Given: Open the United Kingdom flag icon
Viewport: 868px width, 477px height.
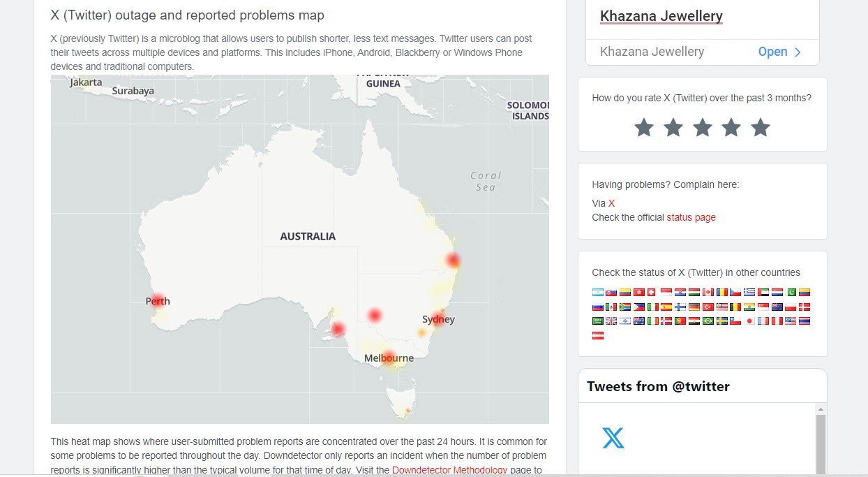Looking at the screenshot, I should (x=611, y=321).
